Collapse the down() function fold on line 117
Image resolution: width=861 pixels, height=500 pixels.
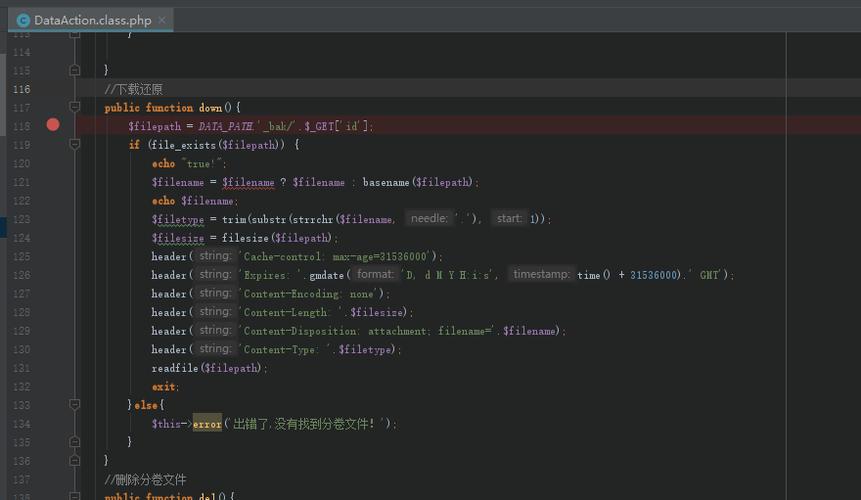pos(75,106)
